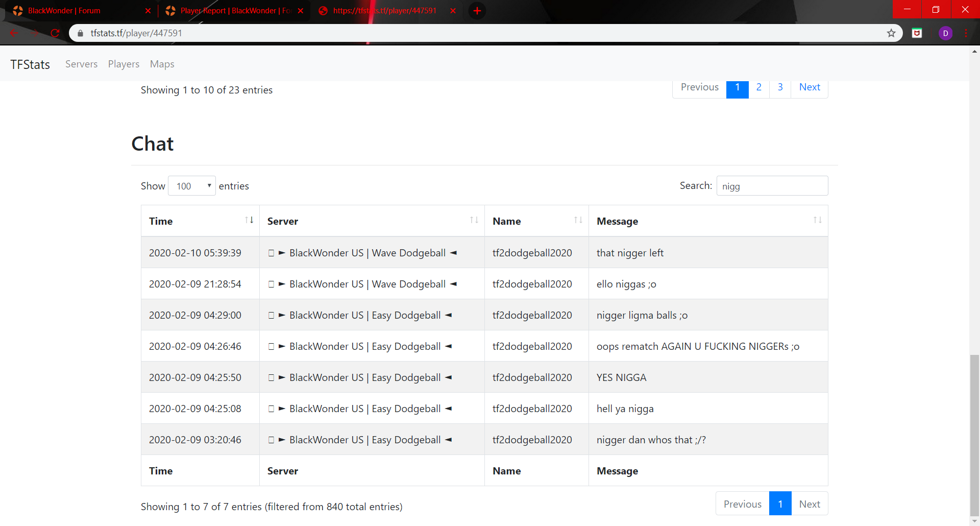Open the Chrome three-dot menu
Screen dimensions: 980x526
tap(966, 33)
